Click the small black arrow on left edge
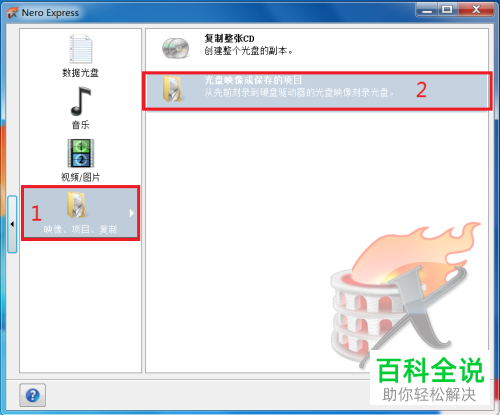Image resolution: width=500 pixels, height=415 pixels. tap(12, 224)
